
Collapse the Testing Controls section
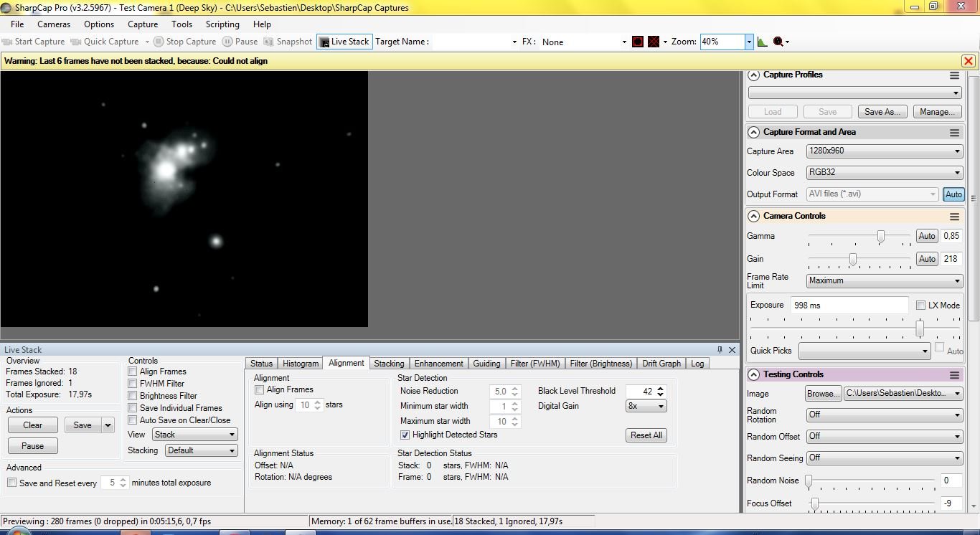(753, 374)
